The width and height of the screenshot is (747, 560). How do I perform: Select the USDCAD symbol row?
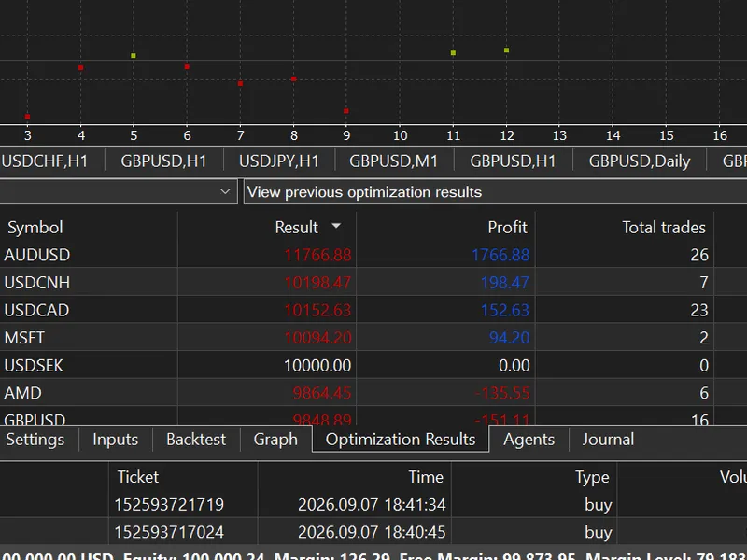pos(373,310)
